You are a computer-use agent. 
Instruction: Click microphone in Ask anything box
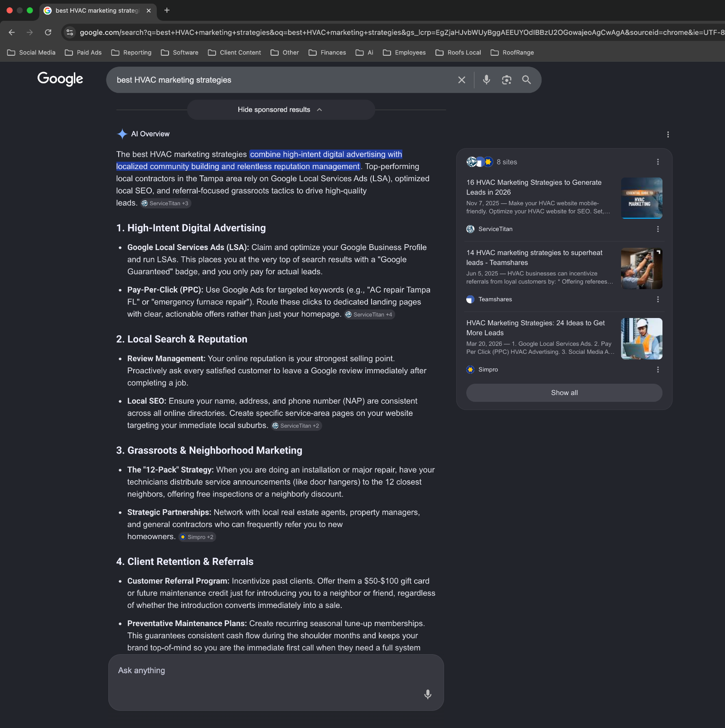pos(428,694)
